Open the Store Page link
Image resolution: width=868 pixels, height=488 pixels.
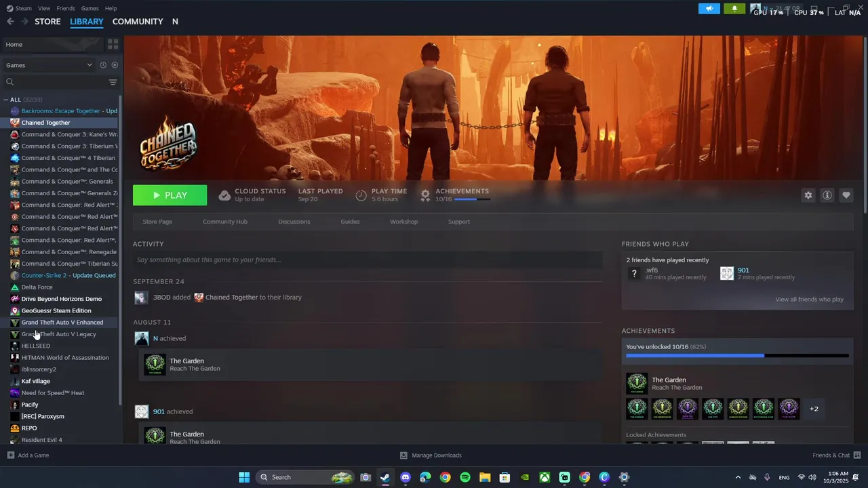pyautogui.click(x=157, y=222)
